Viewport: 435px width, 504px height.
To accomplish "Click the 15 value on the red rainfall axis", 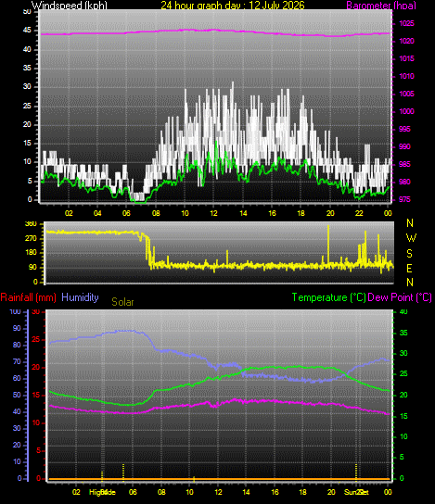I will (36, 396).
